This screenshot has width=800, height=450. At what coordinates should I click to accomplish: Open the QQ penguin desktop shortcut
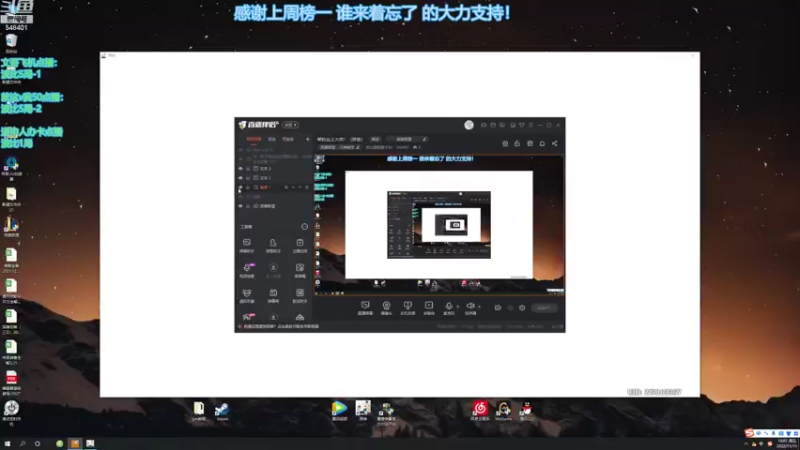(x=527, y=411)
